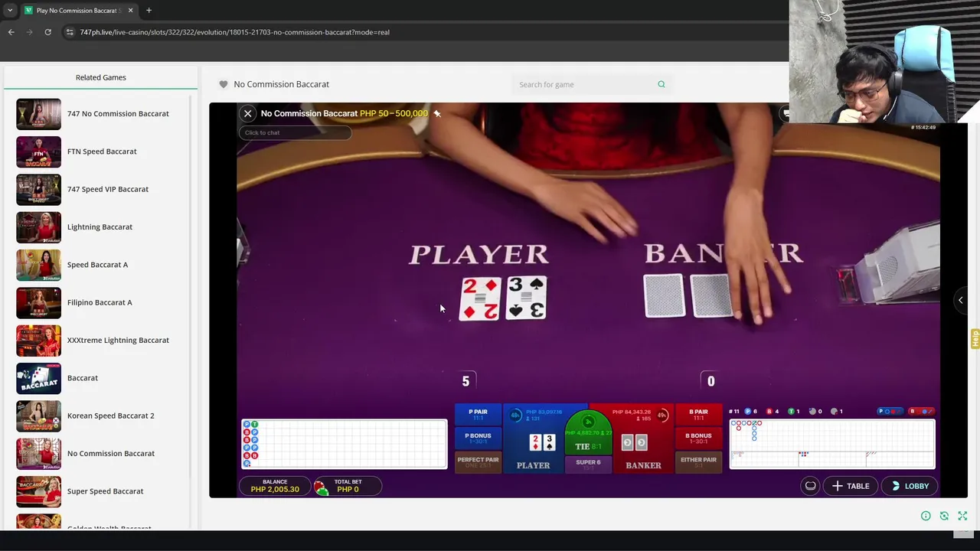Click the TOTAL BET PHP 0 display
Viewport: 980px width, 551px height.
pos(348,486)
